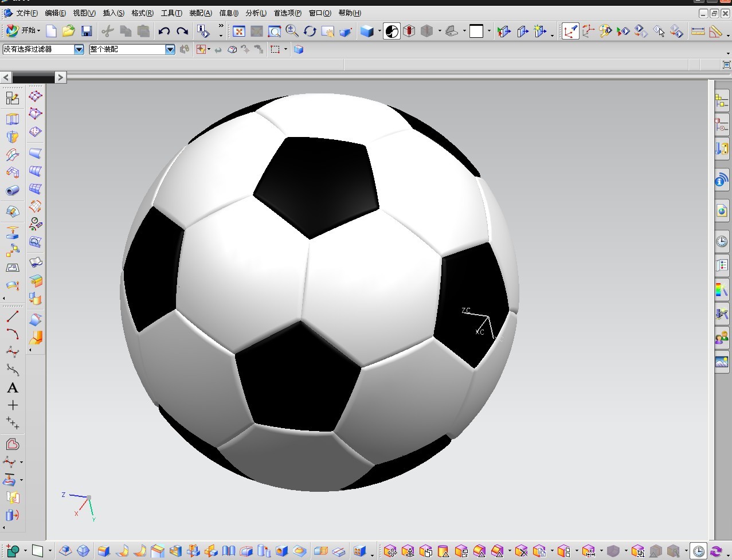Click the 开始 (Start) button
The image size is (732, 560).
click(x=23, y=31)
